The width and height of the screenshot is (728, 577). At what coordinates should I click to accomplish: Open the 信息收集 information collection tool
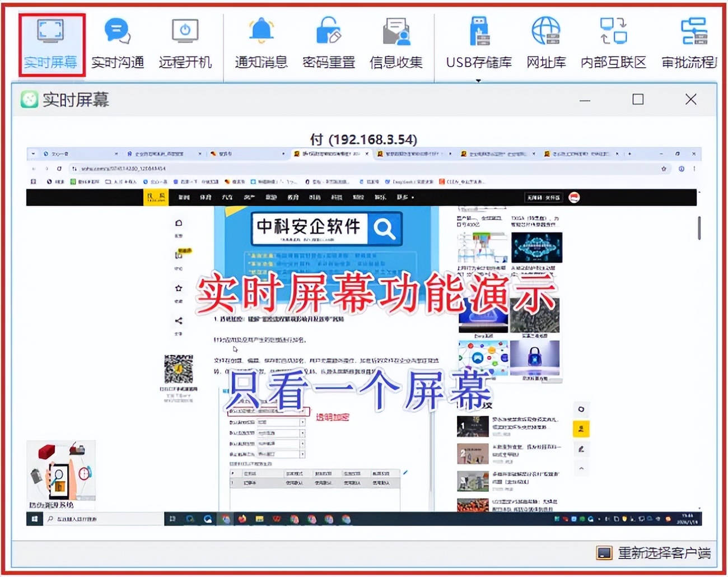coord(397,42)
